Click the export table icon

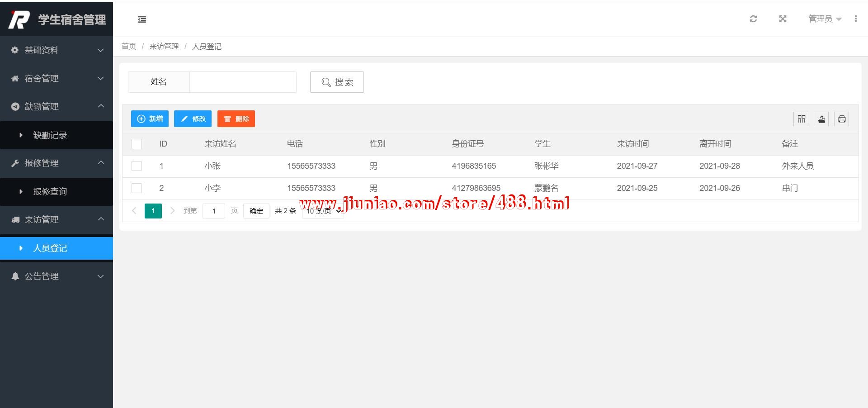click(821, 119)
